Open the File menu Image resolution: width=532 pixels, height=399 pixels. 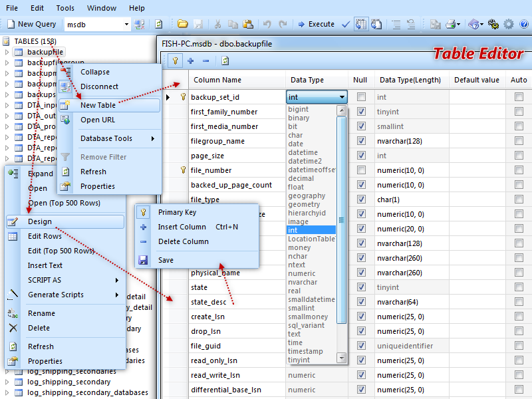(x=12, y=8)
